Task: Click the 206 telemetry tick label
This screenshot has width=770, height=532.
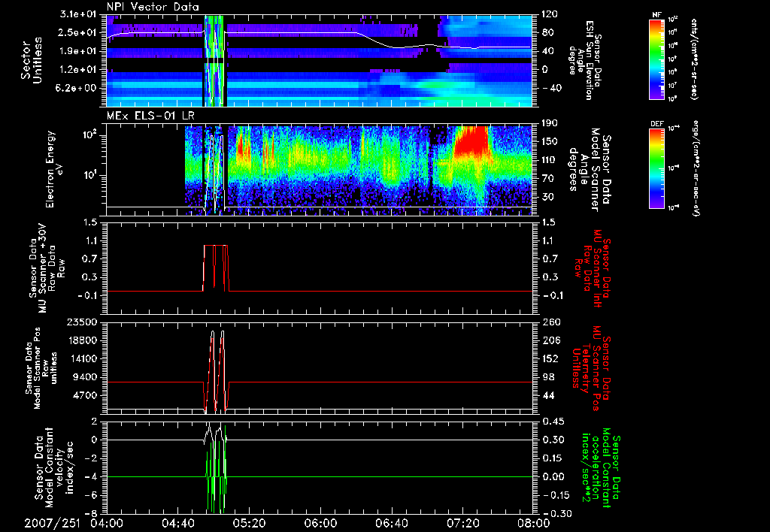Action: point(550,340)
